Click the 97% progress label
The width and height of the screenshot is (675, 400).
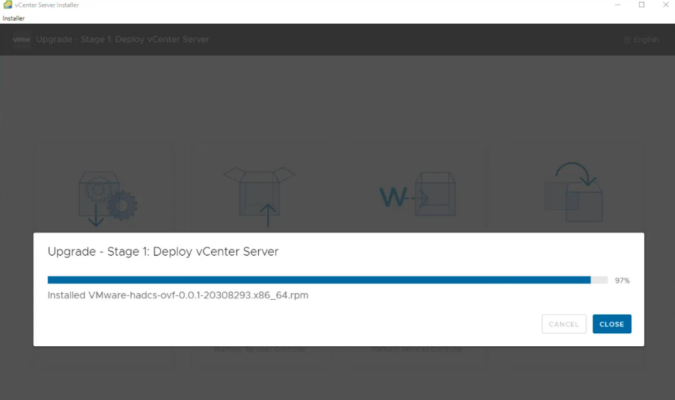click(622, 280)
